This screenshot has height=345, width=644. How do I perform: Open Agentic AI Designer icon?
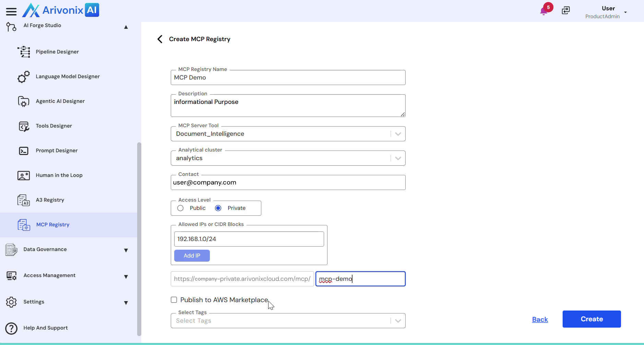[x=23, y=101]
